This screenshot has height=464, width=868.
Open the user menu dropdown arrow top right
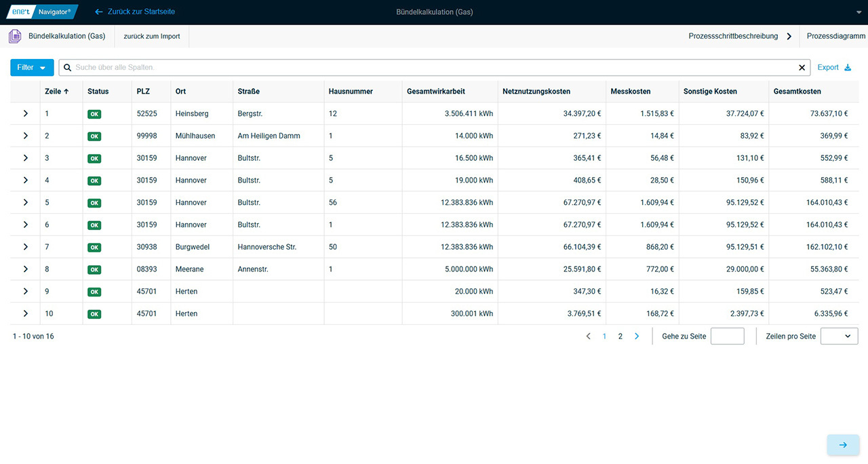(x=858, y=12)
